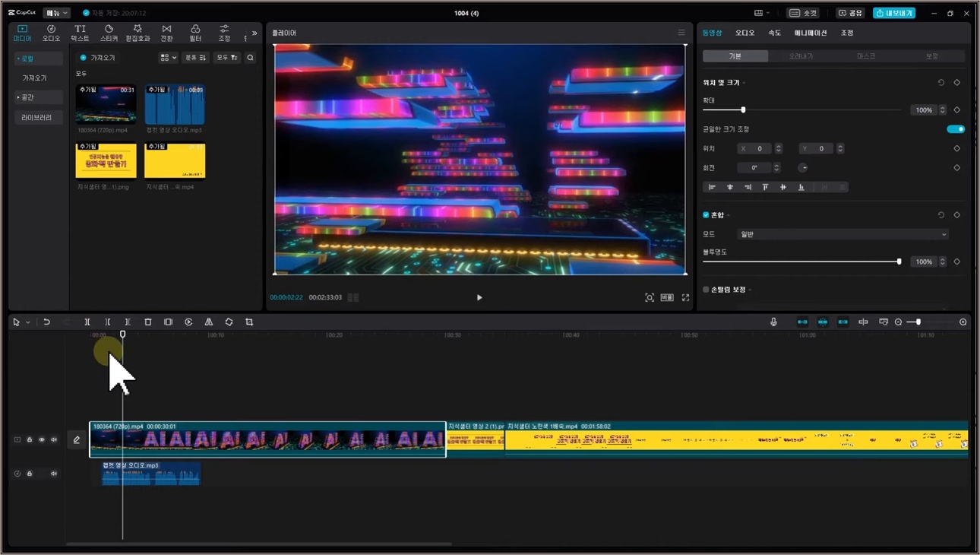This screenshot has height=555, width=980.
Task: Enable the 손떨림 보정 stabilization checkbox
Action: click(706, 290)
